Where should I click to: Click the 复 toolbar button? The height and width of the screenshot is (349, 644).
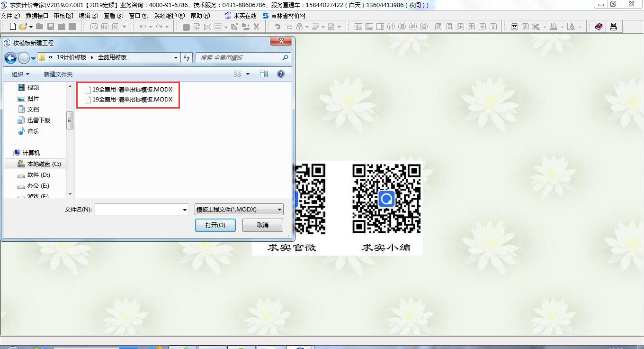pos(116,27)
